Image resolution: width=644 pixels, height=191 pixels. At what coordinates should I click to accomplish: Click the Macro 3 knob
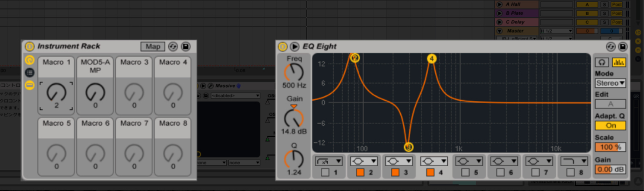134,92
